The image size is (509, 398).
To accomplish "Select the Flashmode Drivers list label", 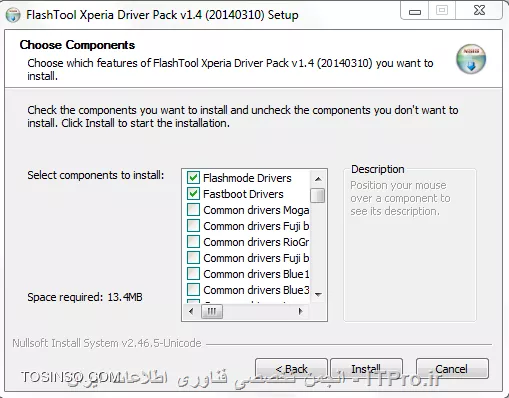I will 247,178.
